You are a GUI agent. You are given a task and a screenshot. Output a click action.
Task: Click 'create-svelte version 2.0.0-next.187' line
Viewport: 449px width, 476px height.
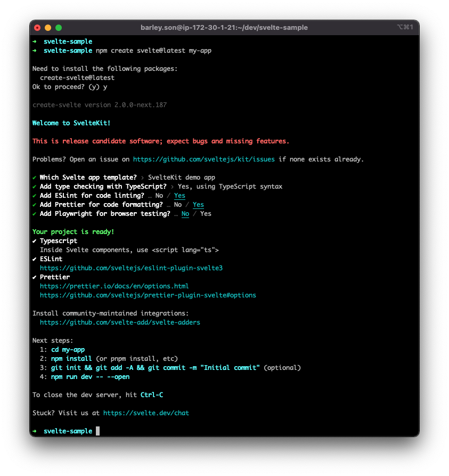[x=100, y=105]
